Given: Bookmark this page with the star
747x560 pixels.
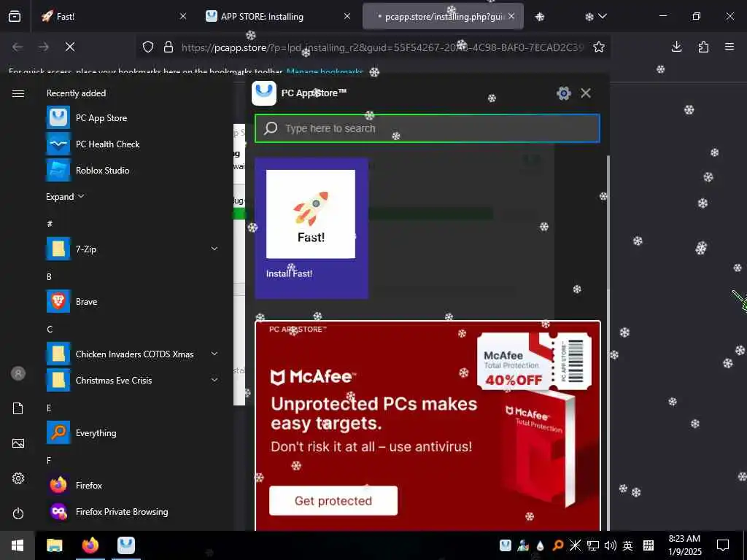Looking at the screenshot, I should coord(599,47).
